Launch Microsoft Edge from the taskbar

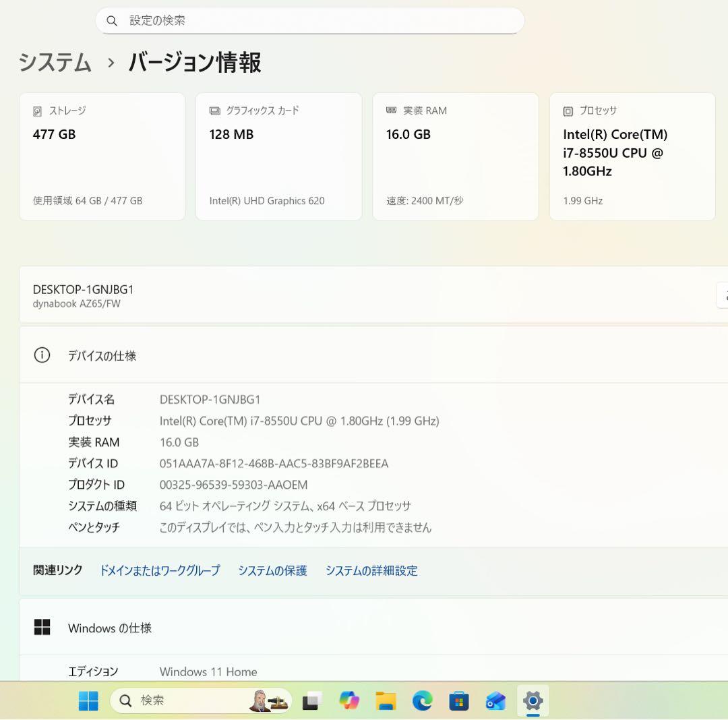click(422, 700)
